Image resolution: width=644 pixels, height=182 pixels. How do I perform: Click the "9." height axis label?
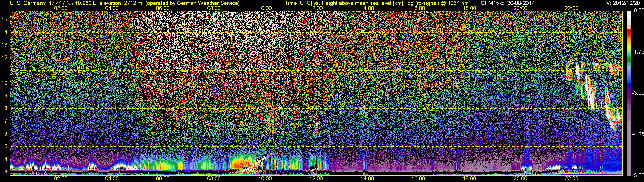6,96
